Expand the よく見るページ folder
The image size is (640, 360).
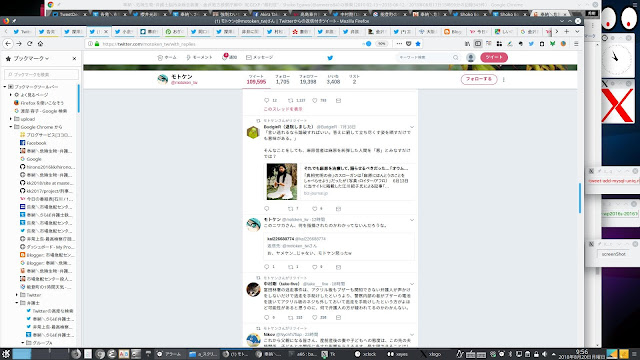click(x=11, y=95)
